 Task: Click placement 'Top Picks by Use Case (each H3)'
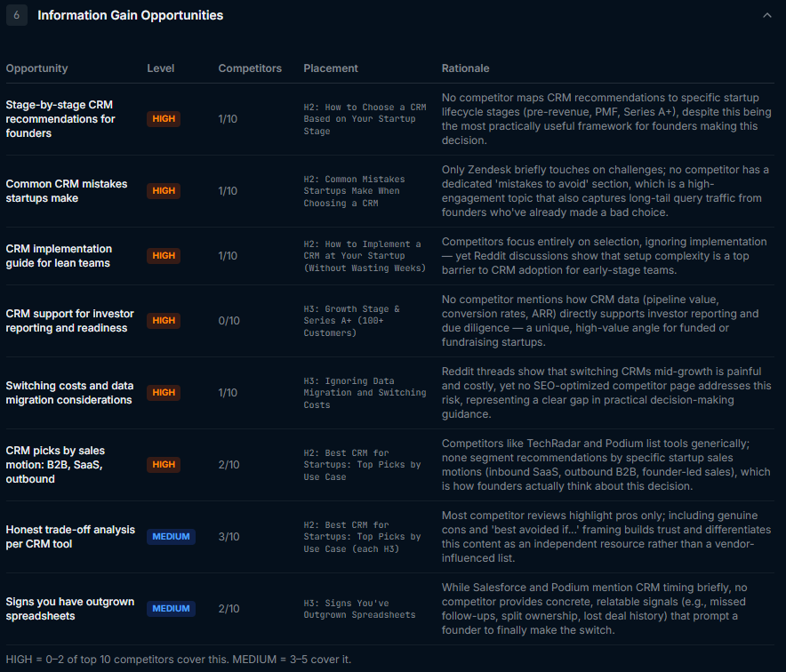362,537
